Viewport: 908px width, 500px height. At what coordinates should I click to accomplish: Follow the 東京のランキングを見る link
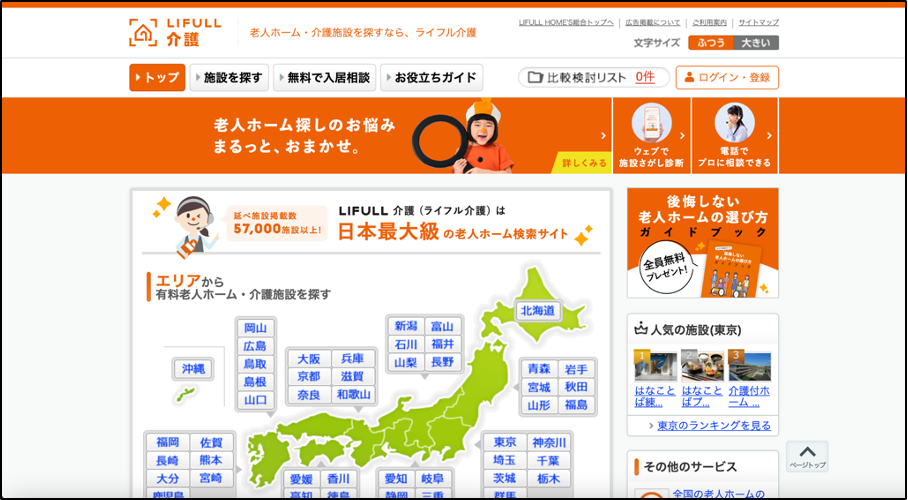click(714, 426)
